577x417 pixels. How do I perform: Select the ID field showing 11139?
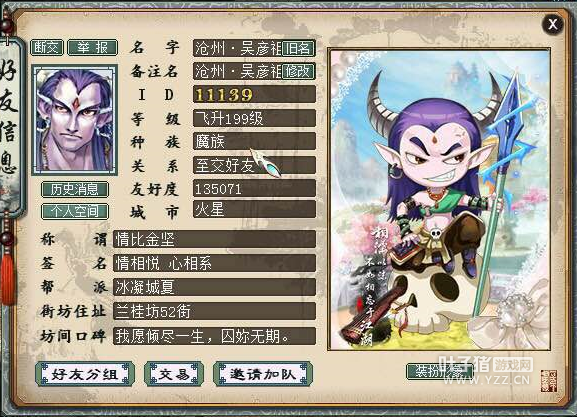tap(254, 95)
